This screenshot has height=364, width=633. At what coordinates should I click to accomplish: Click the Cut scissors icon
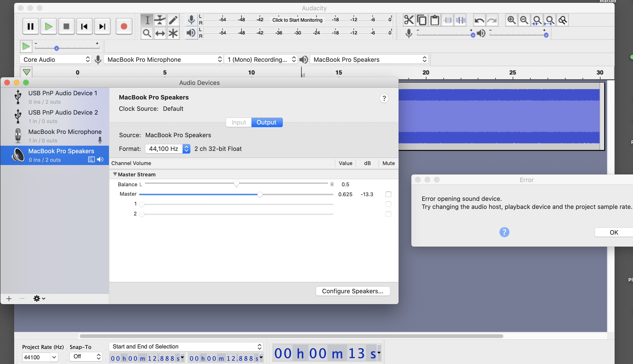coord(409,20)
